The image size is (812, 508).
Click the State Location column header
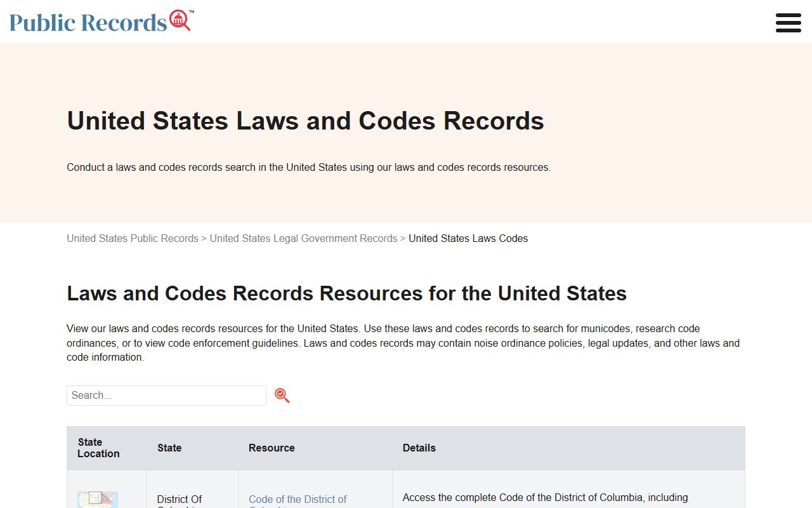(x=99, y=448)
